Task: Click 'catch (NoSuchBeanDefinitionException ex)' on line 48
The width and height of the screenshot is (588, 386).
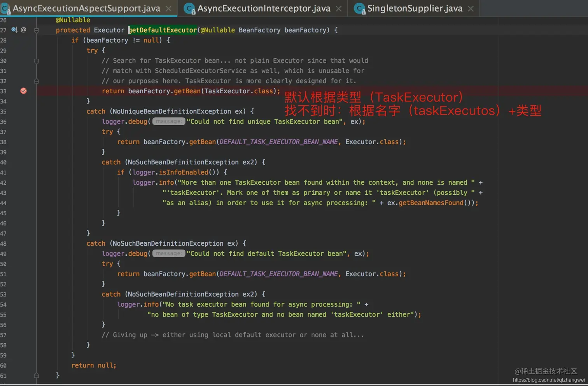Action: [162, 243]
